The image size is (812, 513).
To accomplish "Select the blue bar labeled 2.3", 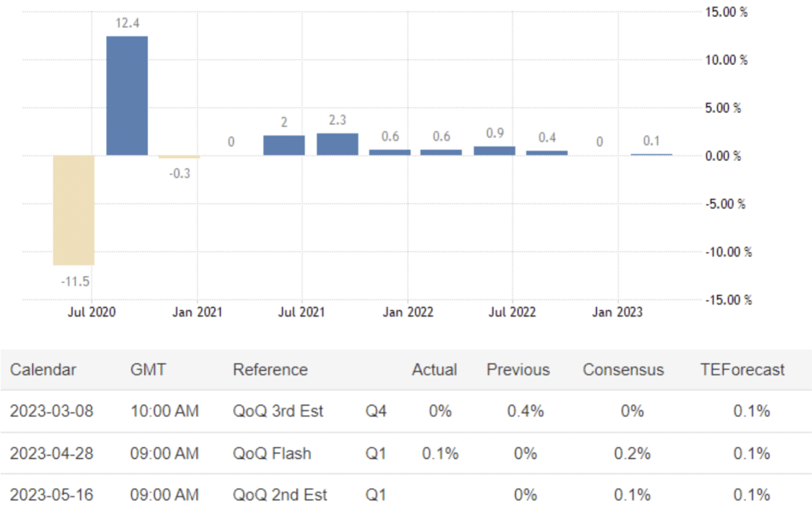I will (x=337, y=144).
